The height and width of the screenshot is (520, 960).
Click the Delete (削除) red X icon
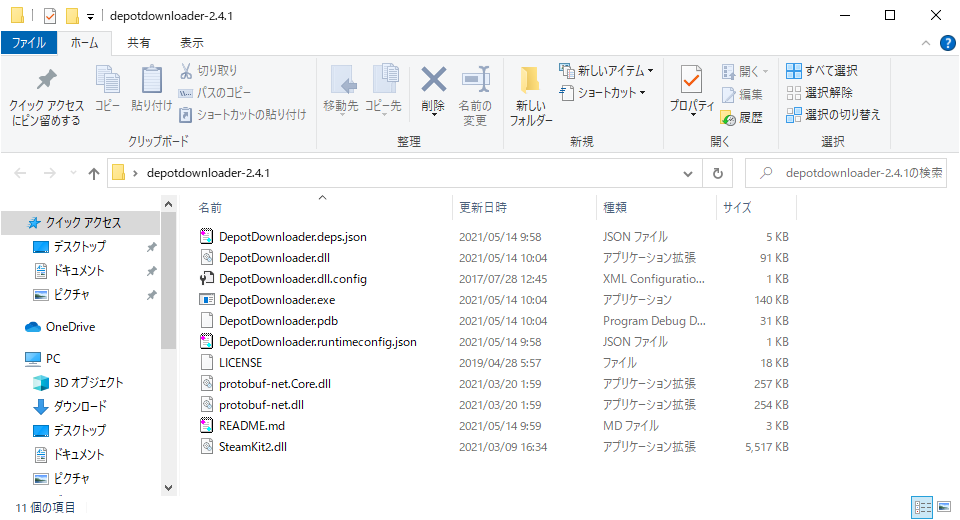click(433, 80)
